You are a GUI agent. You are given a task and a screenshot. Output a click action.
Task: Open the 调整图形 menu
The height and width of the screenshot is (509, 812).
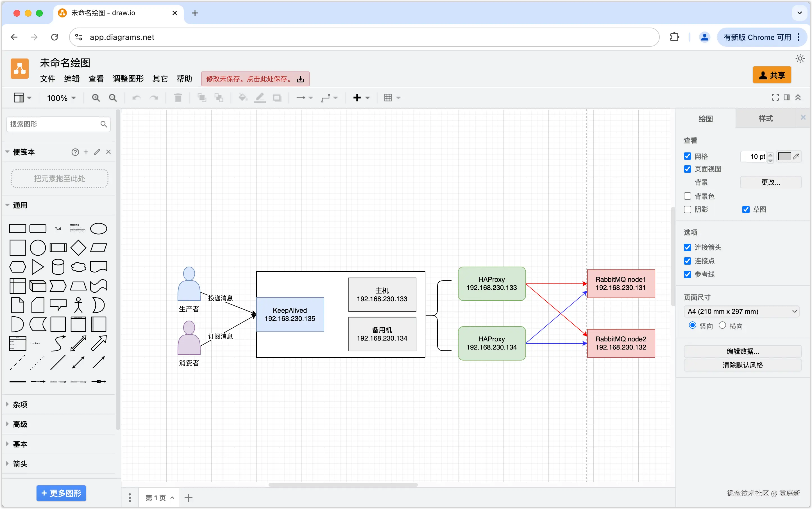(128, 79)
